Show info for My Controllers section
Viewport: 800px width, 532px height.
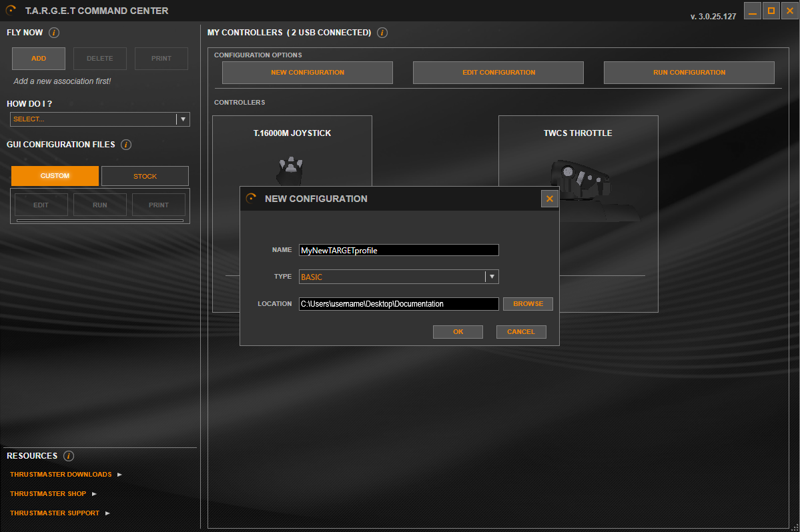382,33
